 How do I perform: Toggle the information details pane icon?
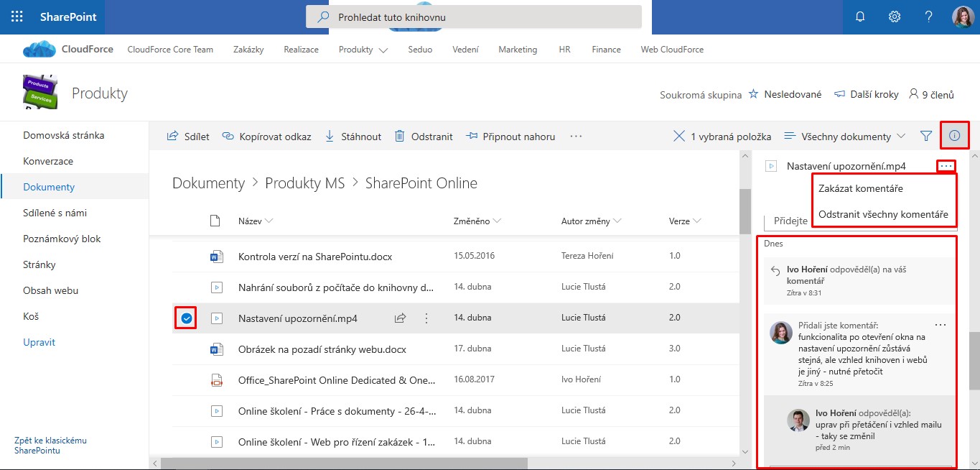954,136
